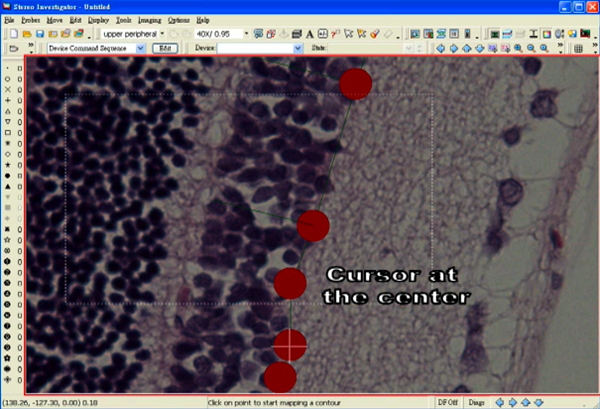Select the plus sign marker in left palette
The width and height of the screenshot is (600, 409).
point(9,100)
